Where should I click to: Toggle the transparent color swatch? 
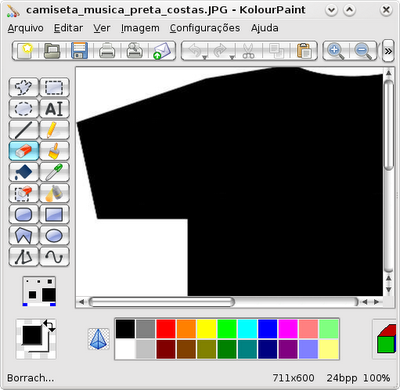click(99, 339)
